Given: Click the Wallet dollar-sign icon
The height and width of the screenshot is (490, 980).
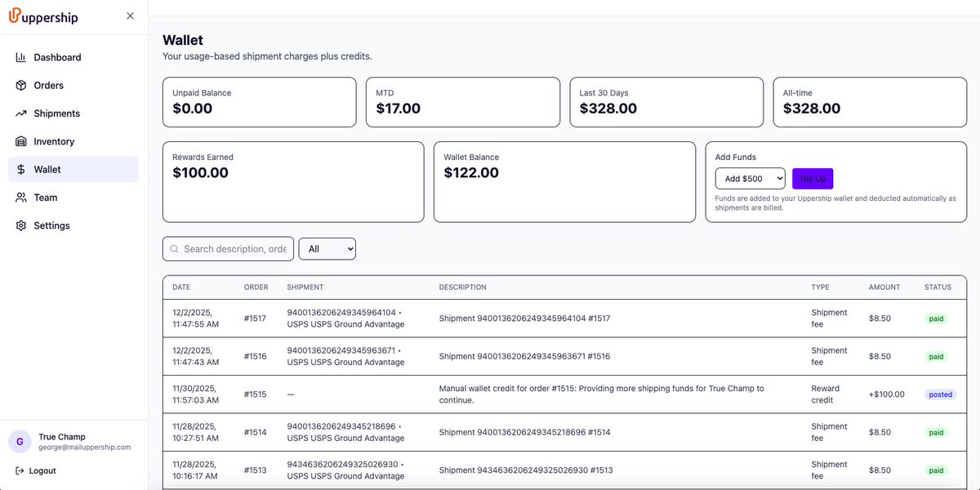Looking at the screenshot, I should pyautogui.click(x=21, y=169).
